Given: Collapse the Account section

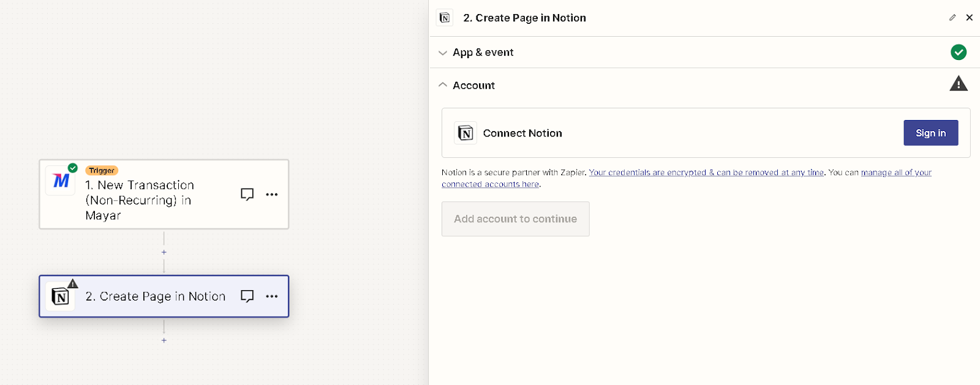Looking at the screenshot, I should [x=704, y=85].
